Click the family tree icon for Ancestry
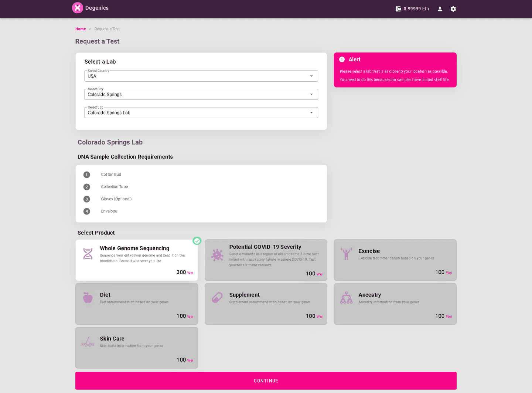 tap(346, 298)
